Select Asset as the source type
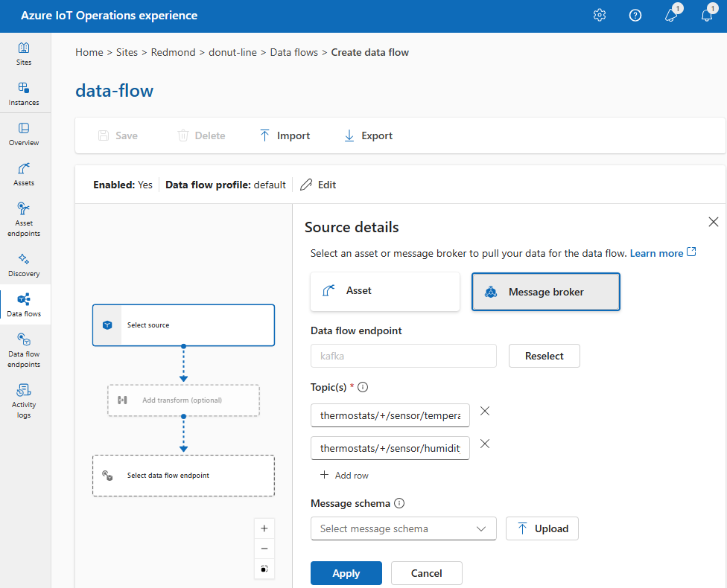The width and height of the screenshot is (727, 588). pyautogui.click(x=384, y=291)
